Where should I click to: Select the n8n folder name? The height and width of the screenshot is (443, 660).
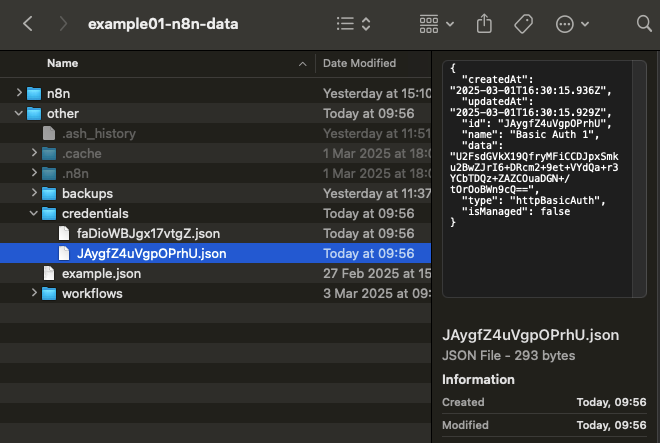tap(59, 93)
